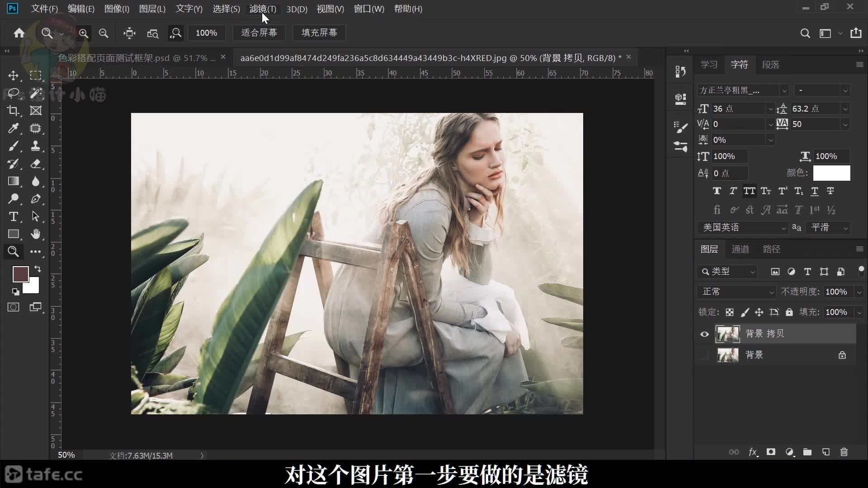The width and height of the screenshot is (868, 488).
Task: Click the Zoom Out icon in options bar
Action: tap(104, 33)
